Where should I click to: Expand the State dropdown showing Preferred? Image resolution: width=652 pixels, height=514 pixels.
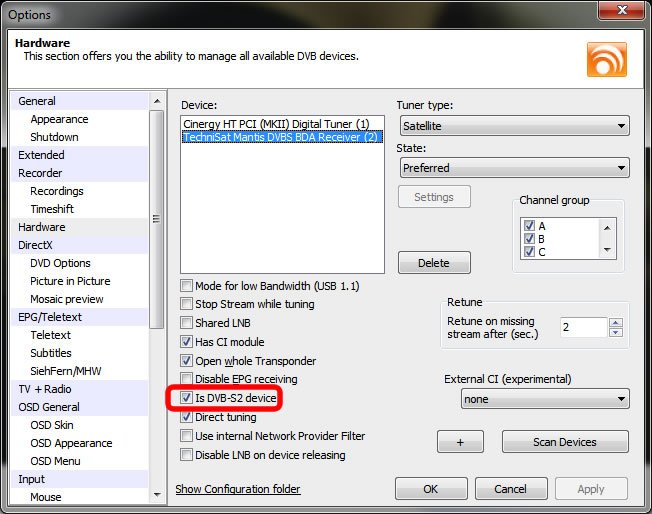[513, 168]
